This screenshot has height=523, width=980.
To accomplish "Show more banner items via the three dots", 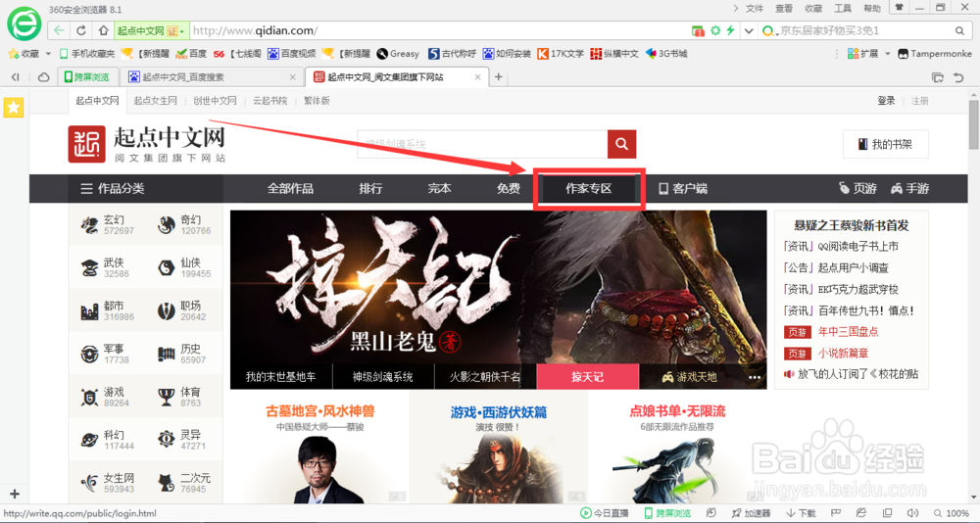I will [x=755, y=377].
